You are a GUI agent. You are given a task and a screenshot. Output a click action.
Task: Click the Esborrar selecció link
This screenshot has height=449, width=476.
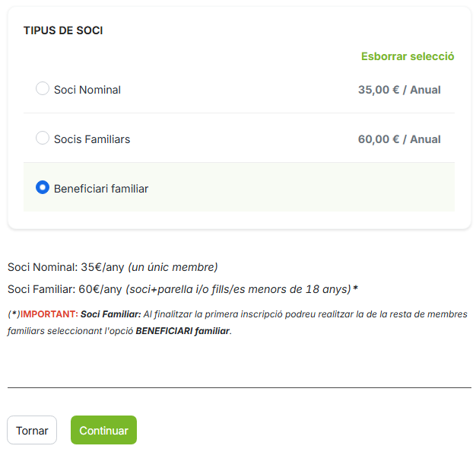point(408,56)
